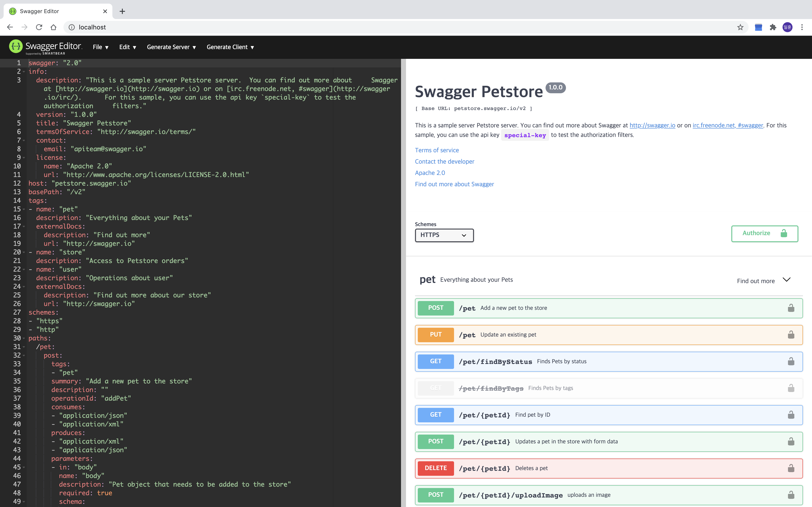Collapse the pet section chevron
The width and height of the screenshot is (812, 507).
point(786,280)
